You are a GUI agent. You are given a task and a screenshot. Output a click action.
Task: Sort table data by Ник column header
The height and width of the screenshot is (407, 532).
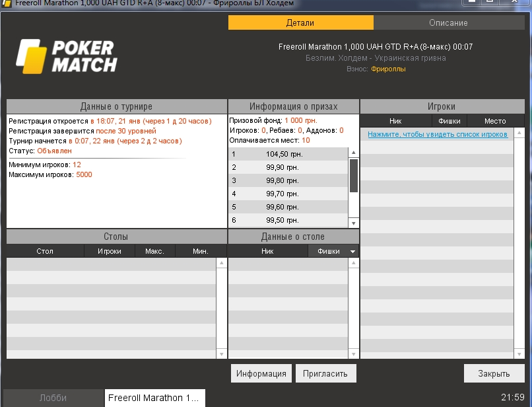click(x=268, y=251)
